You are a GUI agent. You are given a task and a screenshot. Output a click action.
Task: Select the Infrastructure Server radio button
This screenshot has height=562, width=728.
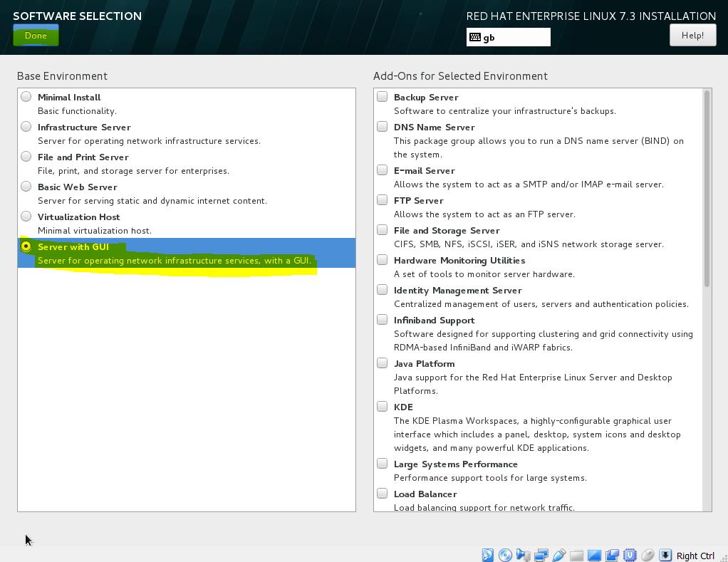(x=26, y=126)
